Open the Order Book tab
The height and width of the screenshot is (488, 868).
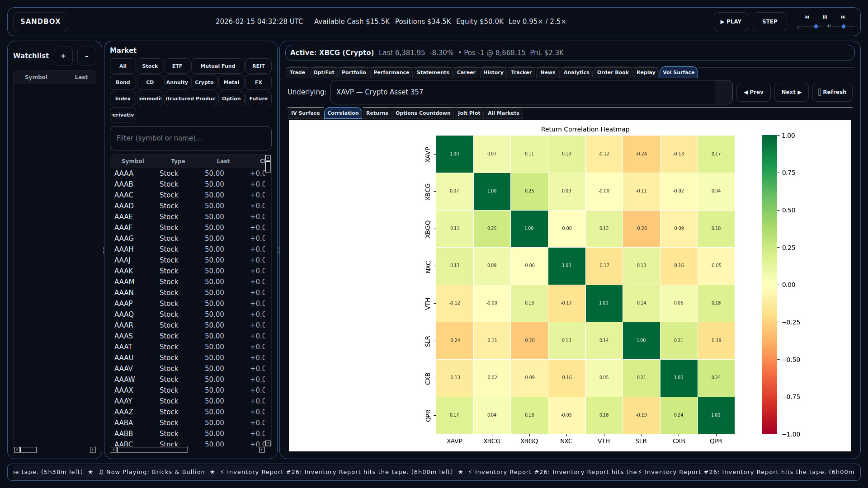[x=613, y=72]
